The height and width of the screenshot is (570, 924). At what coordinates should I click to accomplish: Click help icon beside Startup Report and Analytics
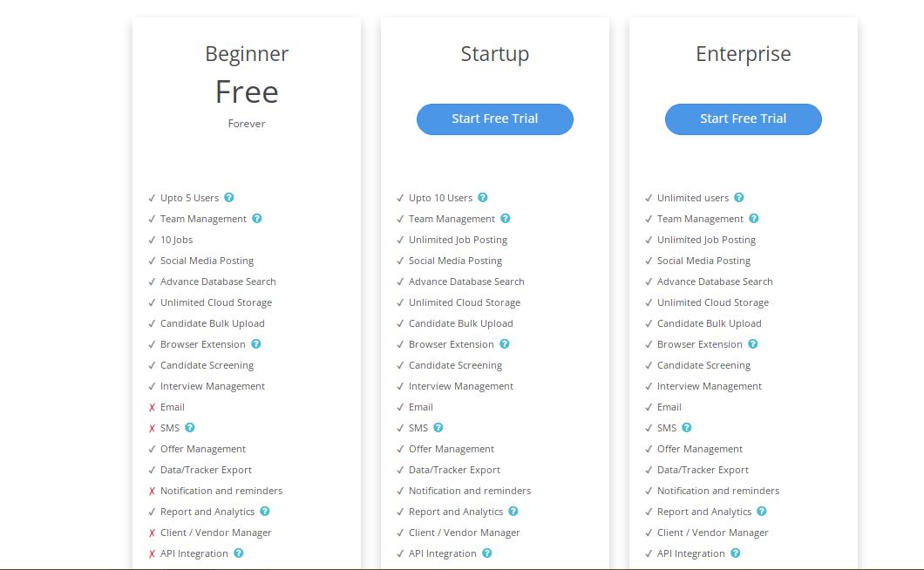point(513,512)
